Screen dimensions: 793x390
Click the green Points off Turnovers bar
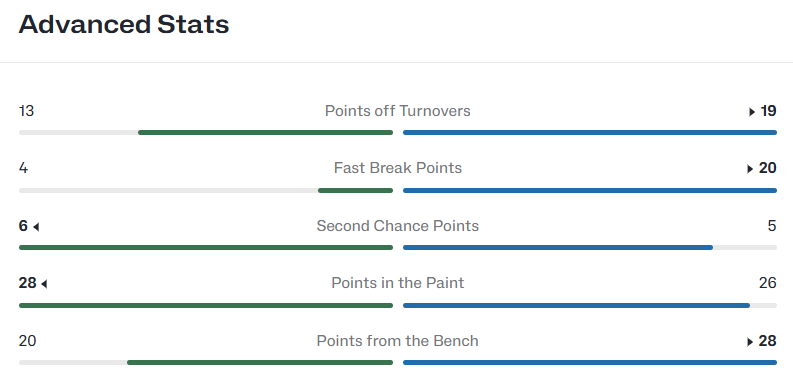(266, 133)
